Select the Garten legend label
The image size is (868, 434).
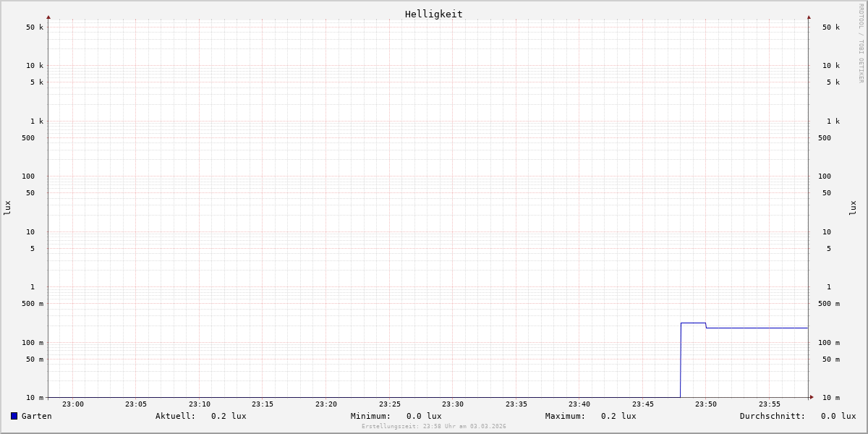37,416
